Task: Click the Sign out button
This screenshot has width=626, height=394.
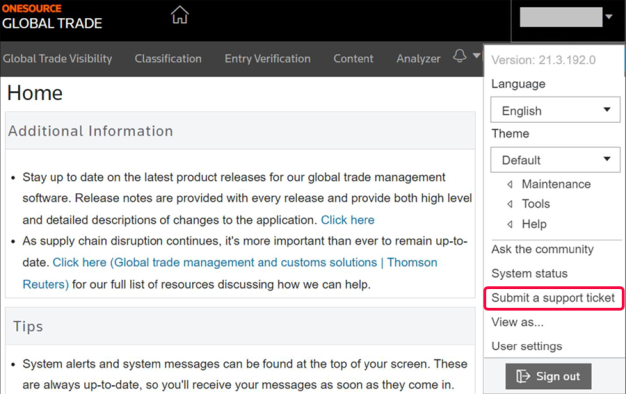Action: click(548, 376)
